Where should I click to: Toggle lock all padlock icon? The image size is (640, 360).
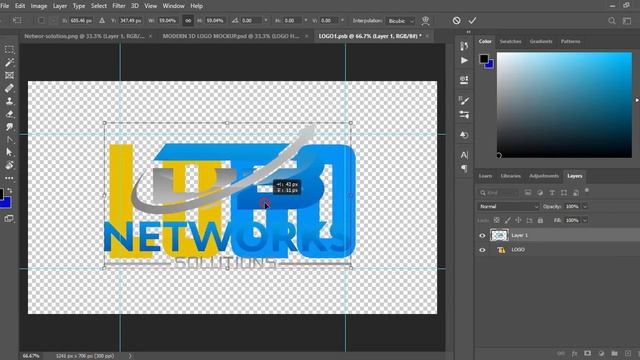pyautogui.click(x=540, y=220)
